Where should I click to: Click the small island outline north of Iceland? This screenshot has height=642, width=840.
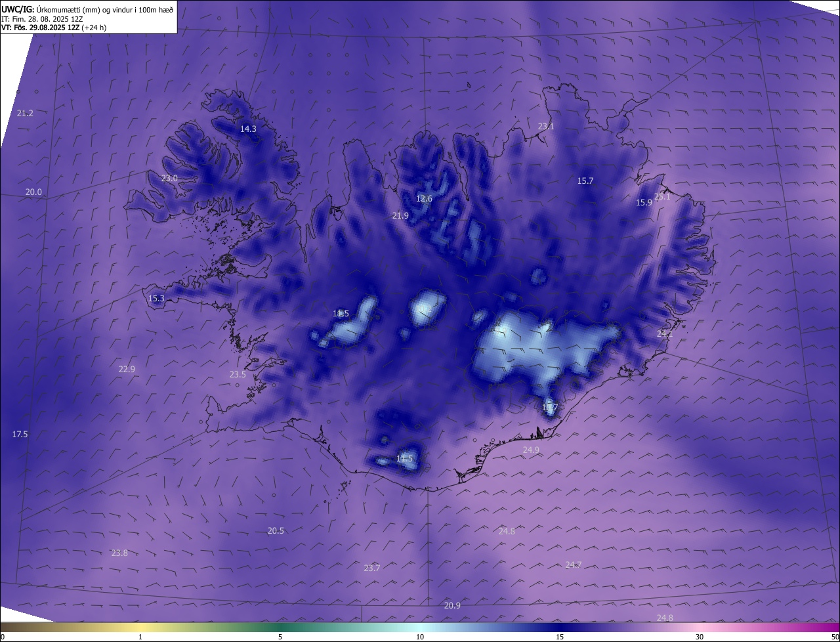click(469, 84)
